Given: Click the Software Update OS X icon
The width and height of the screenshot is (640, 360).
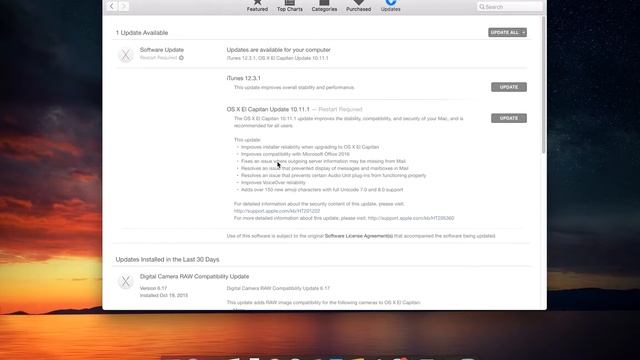Looking at the screenshot, I should 126,55.
